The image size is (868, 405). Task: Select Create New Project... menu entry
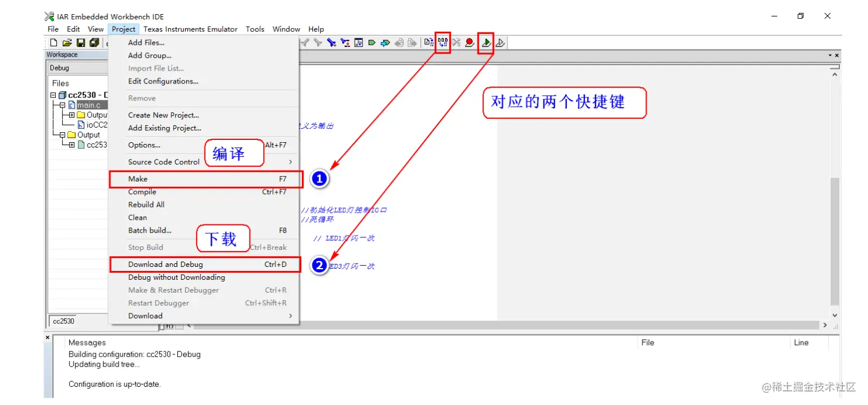point(204,115)
